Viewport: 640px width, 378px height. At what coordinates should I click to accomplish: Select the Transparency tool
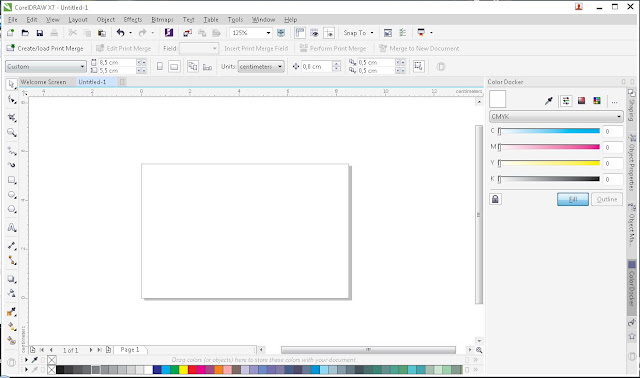(x=12, y=293)
